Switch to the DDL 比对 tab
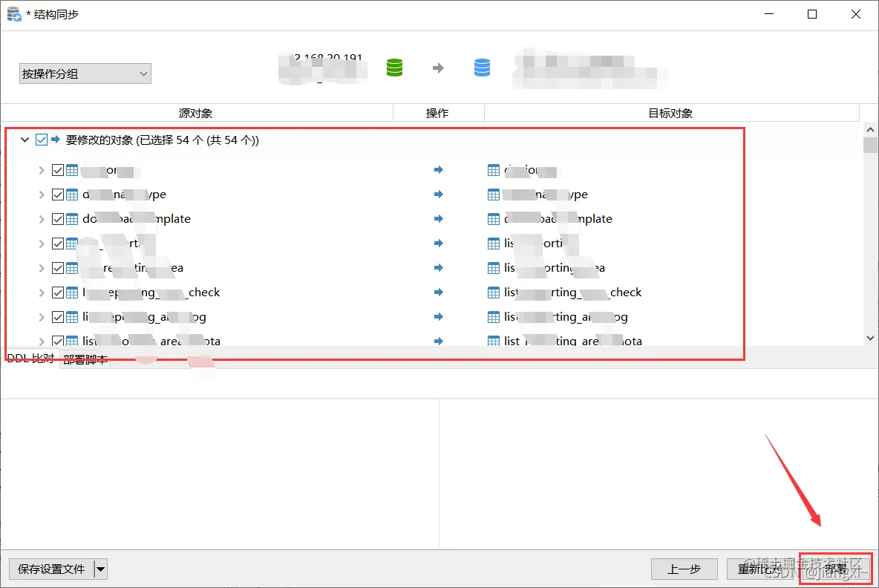Image resolution: width=879 pixels, height=588 pixels. [x=31, y=359]
